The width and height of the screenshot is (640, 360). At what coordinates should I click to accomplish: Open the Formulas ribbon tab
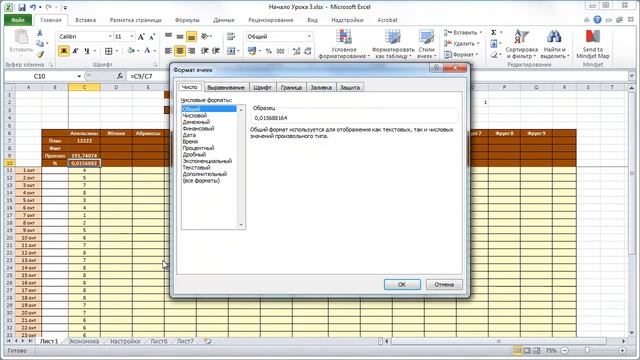point(187,20)
